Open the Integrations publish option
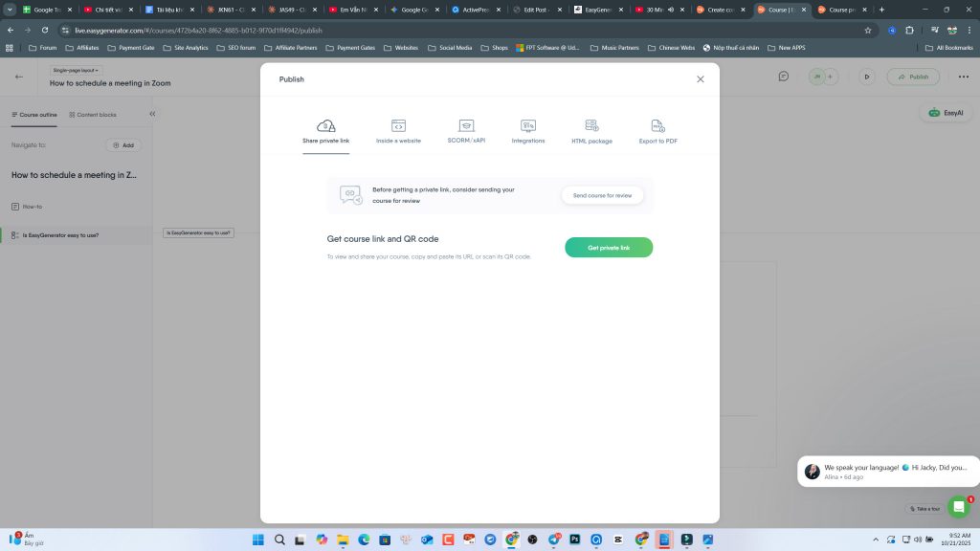Image resolution: width=980 pixels, height=551 pixels. (x=528, y=131)
